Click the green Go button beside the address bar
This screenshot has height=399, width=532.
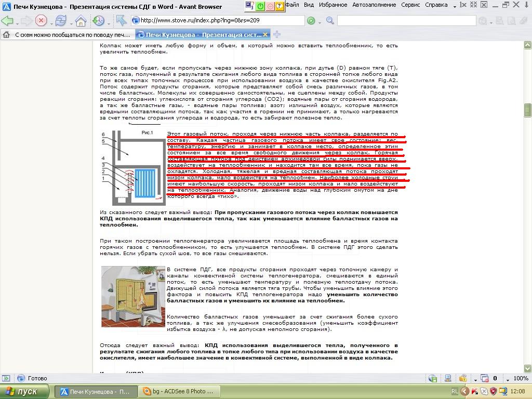tap(311, 21)
